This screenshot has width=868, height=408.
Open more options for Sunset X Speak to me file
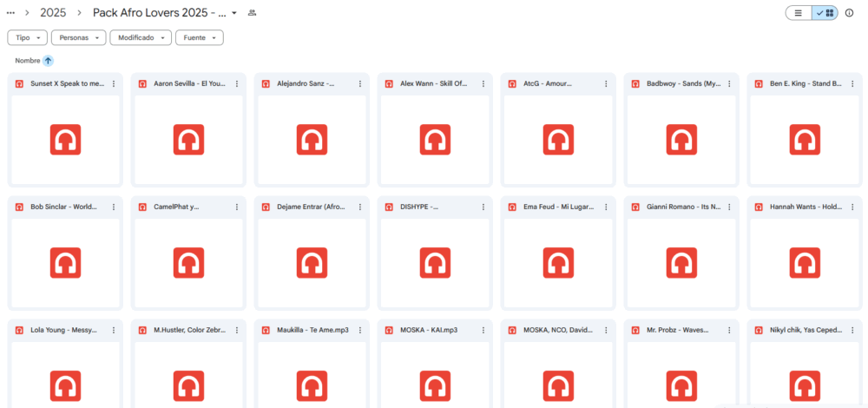[x=114, y=83]
